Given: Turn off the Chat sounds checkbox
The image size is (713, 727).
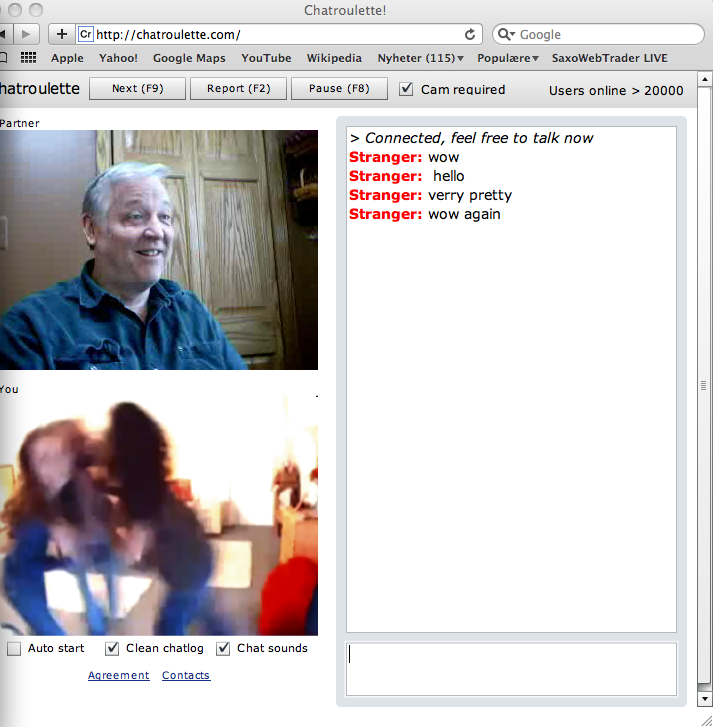Looking at the screenshot, I should point(223,648).
